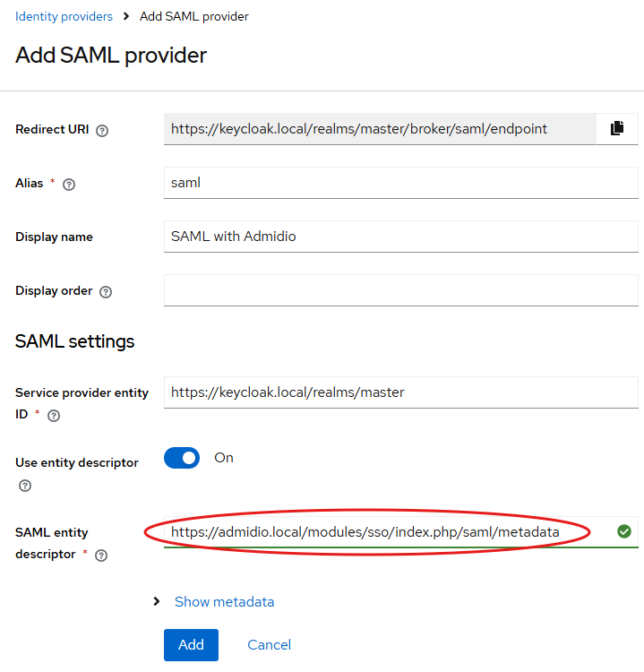Open help for Use entity descriptor
Screen dimensions: 644x672
click(x=25, y=486)
